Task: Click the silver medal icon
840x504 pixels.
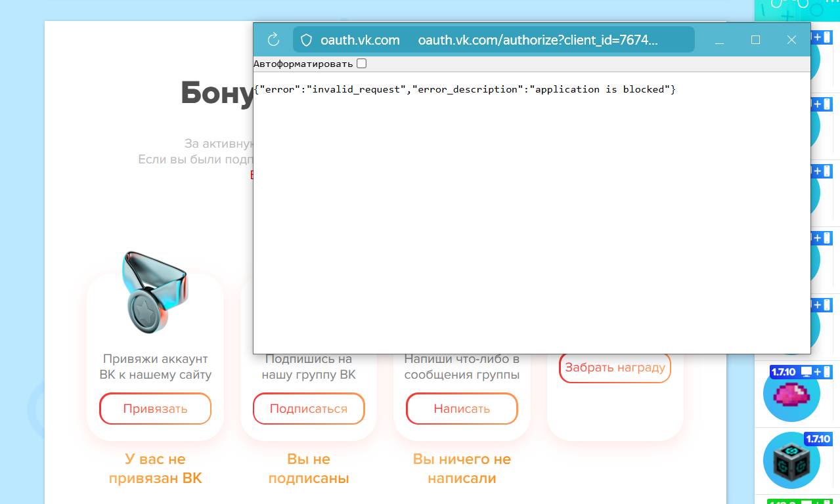Action: [x=153, y=292]
